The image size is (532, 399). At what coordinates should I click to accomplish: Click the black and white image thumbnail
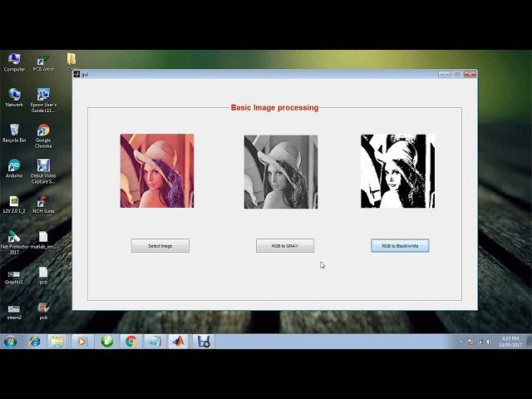pyautogui.click(x=397, y=171)
